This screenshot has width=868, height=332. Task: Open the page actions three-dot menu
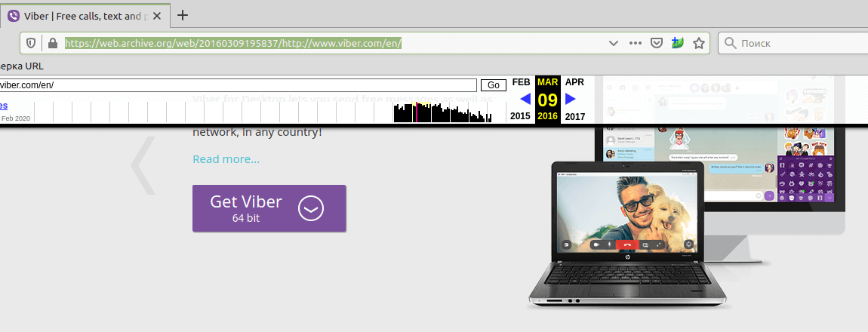pyautogui.click(x=635, y=43)
